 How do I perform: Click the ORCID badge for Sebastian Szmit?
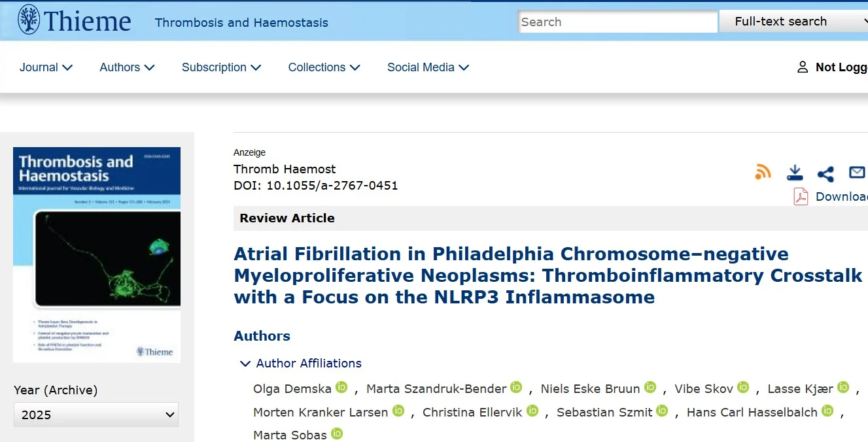[662, 411]
